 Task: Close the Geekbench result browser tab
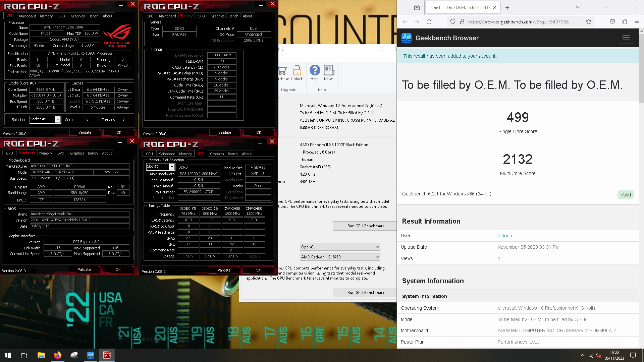pyautogui.click(x=495, y=7)
